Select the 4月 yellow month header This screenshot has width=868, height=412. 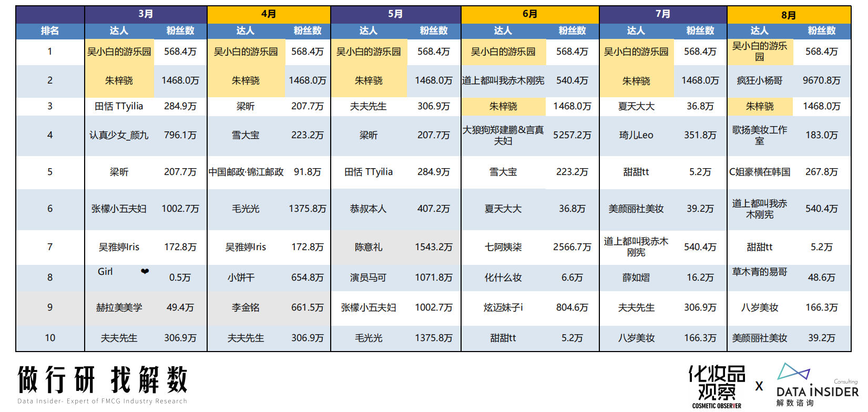tap(269, 14)
